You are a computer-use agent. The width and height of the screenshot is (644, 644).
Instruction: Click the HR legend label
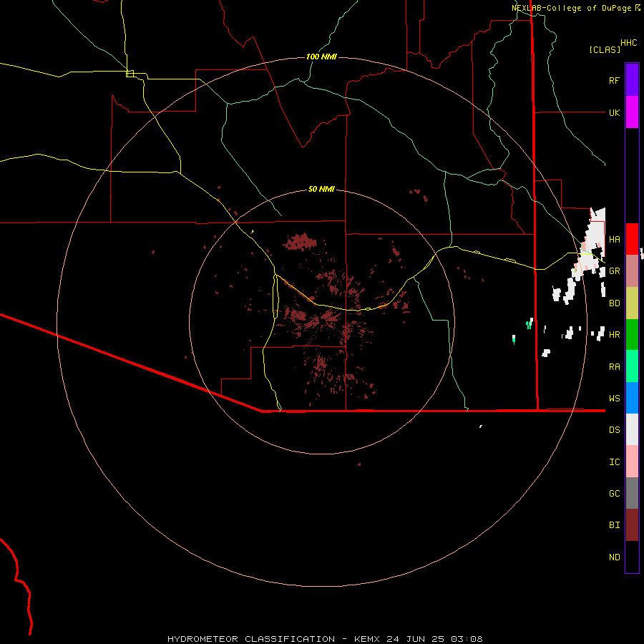click(614, 335)
